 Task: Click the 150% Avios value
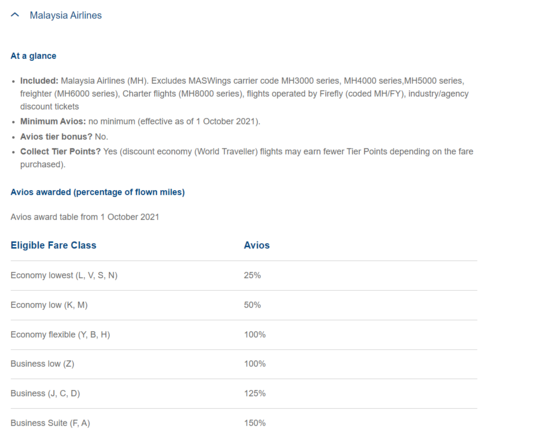(x=255, y=423)
